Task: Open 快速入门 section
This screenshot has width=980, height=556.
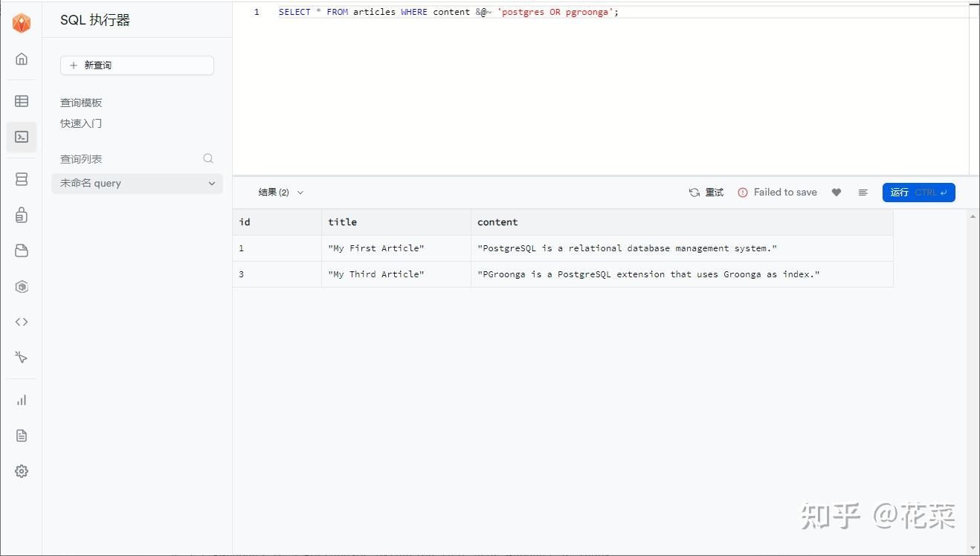Action: 81,123
